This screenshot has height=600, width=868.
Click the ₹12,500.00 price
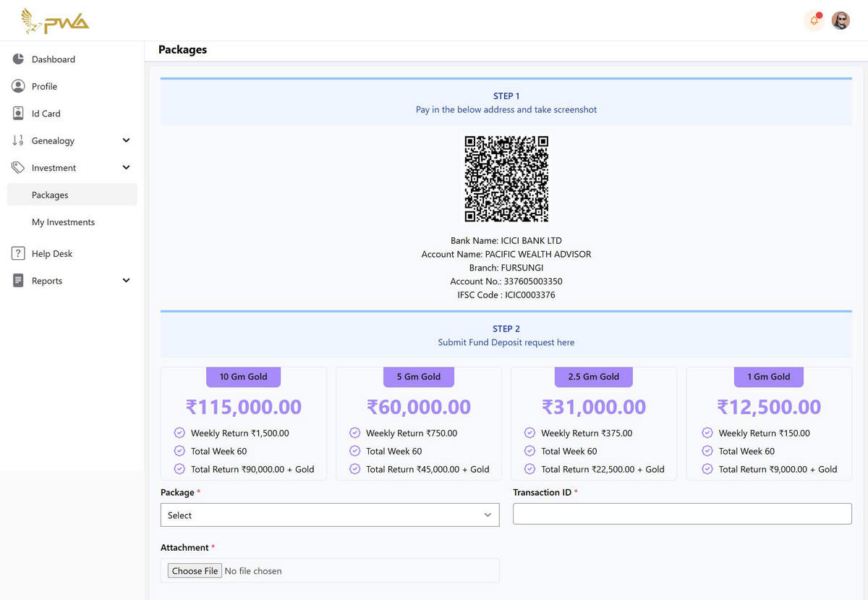769,407
